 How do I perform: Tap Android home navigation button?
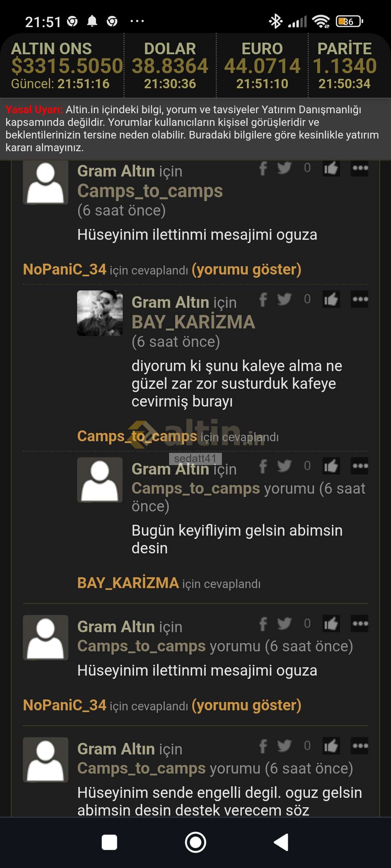tap(195, 842)
